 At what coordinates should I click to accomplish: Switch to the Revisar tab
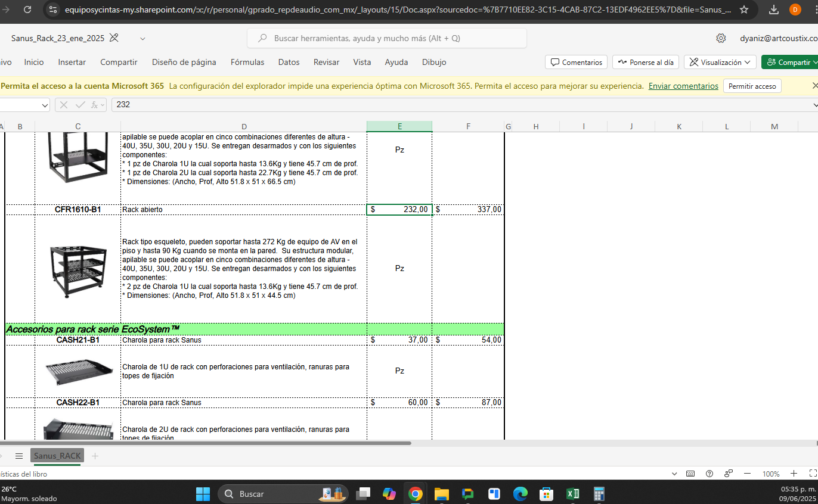pos(327,62)
